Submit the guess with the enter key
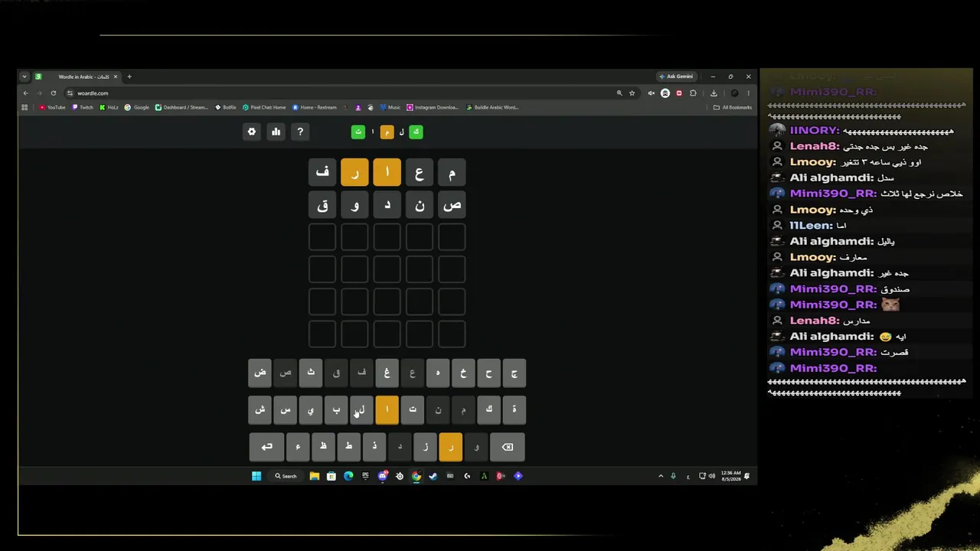Image resolution: width=980 pixels, height=551 pixels. click(x=266, y=447)
